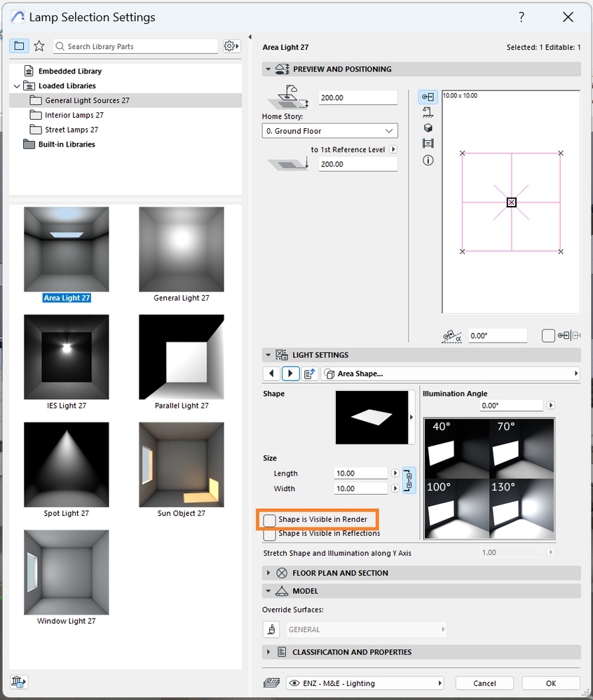Open the Area Shape page dropdown

tap(451, 373)
